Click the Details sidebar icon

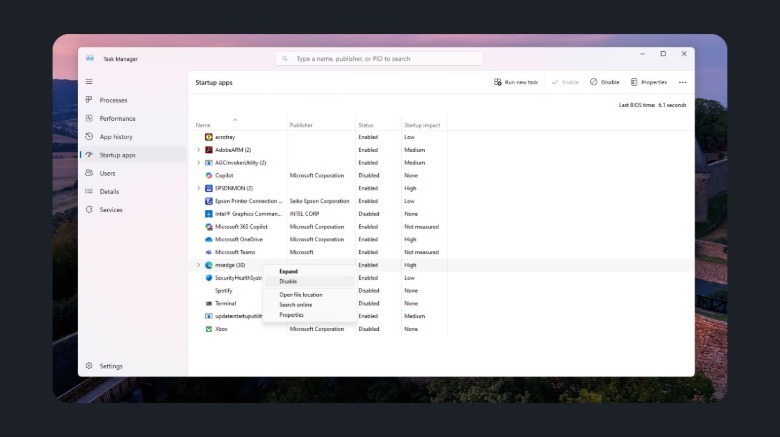click(89, 191)
